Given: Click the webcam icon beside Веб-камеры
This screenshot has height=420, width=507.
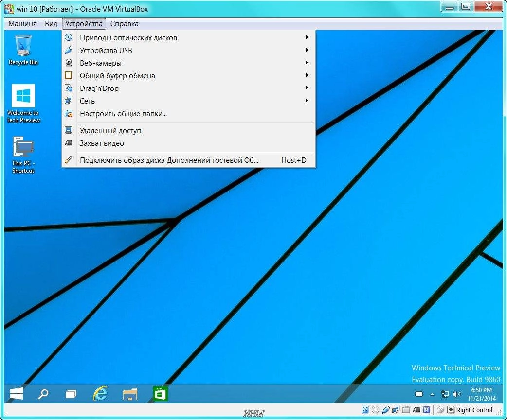Looking at the screenshot, I should click(x=69, y=63).
